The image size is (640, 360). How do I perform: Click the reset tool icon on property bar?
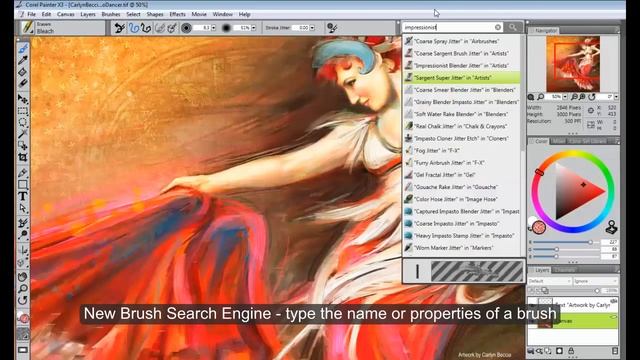pyautogui.click(x=120, y=28)
